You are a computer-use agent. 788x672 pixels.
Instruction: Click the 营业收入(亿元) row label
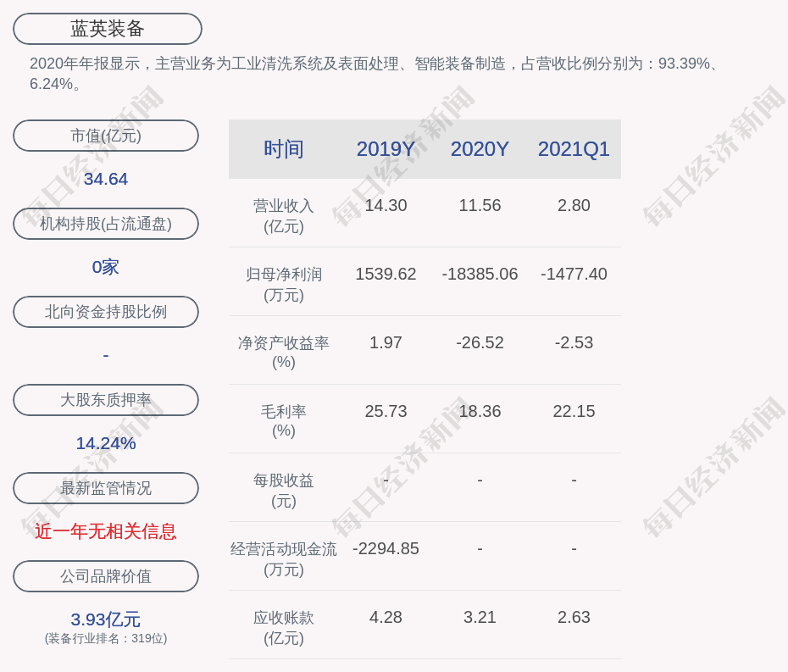coord(284,215)
